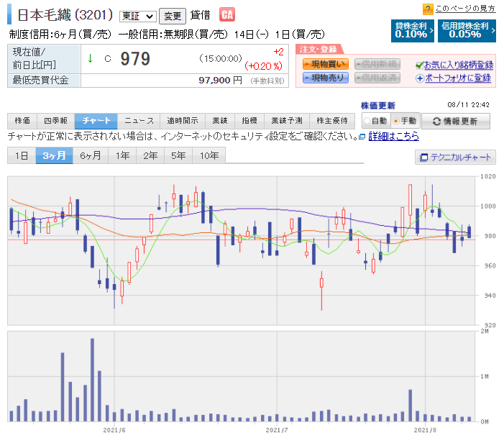Open the 業績予測 tab

coord(287,121)
